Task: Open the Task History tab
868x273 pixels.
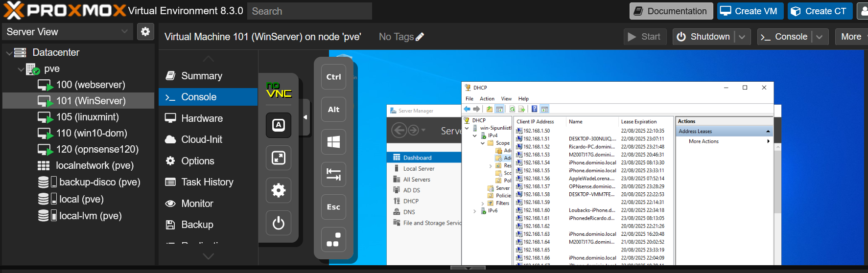Action: click(x=208, y=182)
